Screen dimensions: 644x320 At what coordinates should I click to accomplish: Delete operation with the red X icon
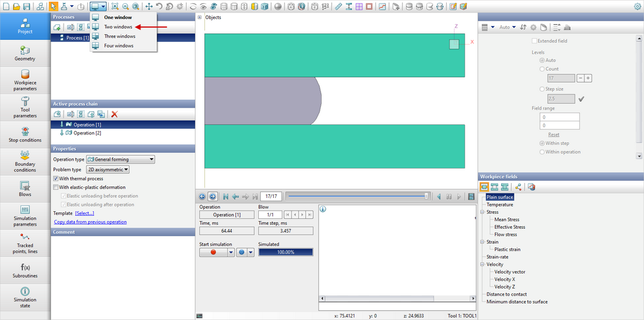point(114,114)
